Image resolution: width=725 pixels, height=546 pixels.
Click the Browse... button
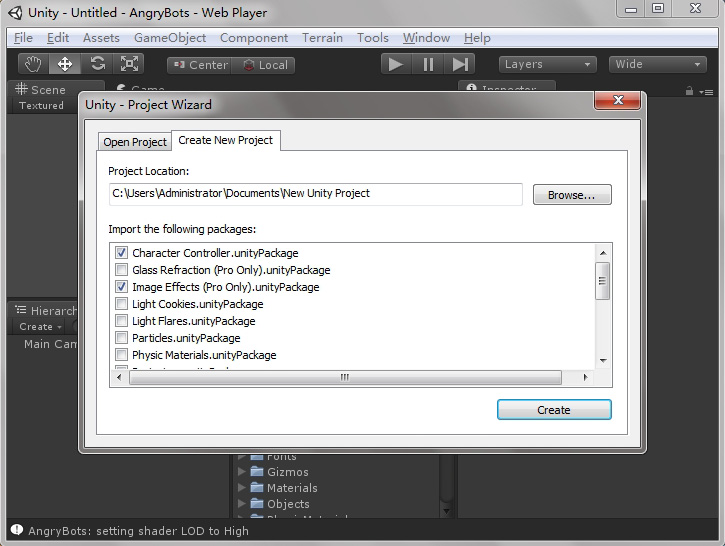point(572,195)
